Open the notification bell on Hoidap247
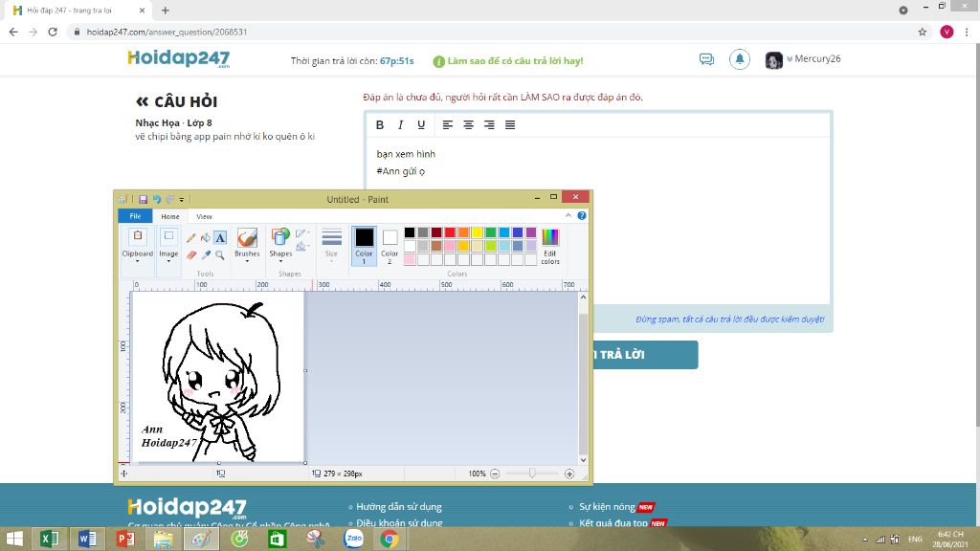Screen dimensions: 980x551 pyautogui.click(x=740, y=59)
